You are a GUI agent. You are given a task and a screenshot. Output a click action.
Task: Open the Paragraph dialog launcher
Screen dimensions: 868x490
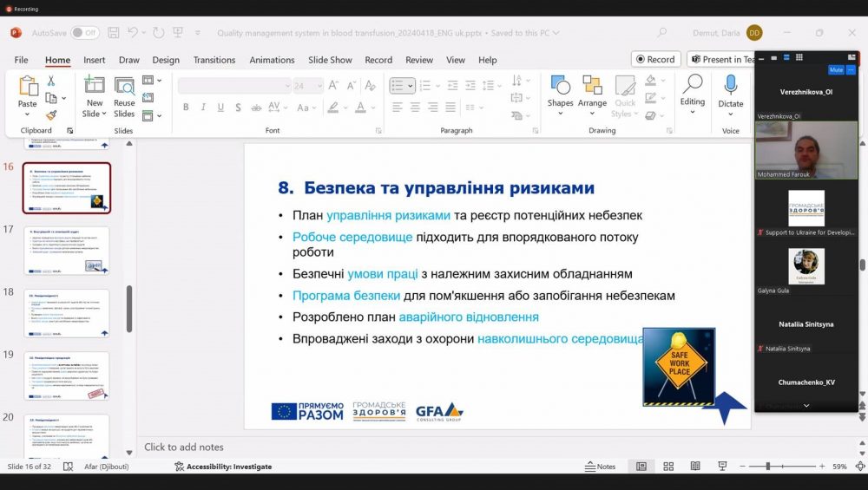(x=536, y=130)
